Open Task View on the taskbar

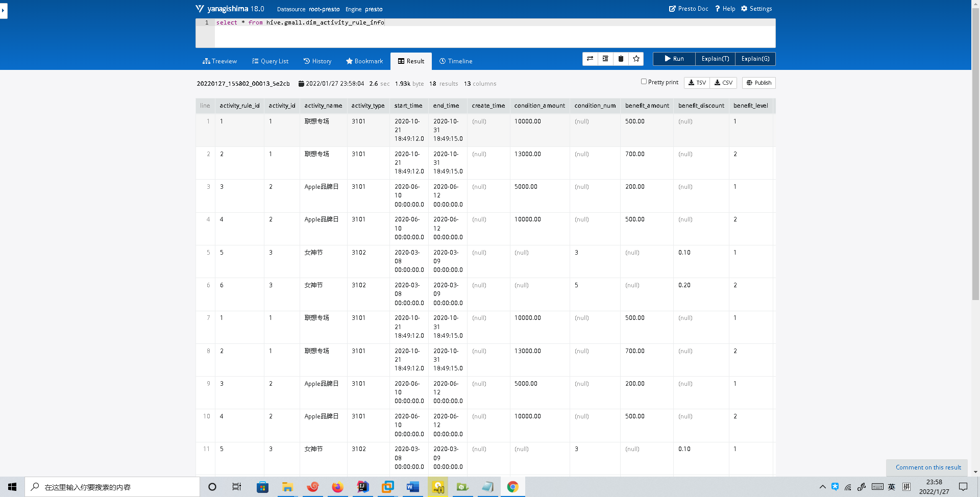pyautogui.click(x=237, y=487)
